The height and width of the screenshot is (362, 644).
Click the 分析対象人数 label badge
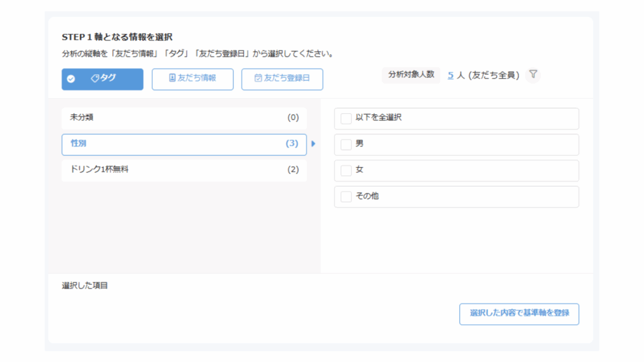411,75
